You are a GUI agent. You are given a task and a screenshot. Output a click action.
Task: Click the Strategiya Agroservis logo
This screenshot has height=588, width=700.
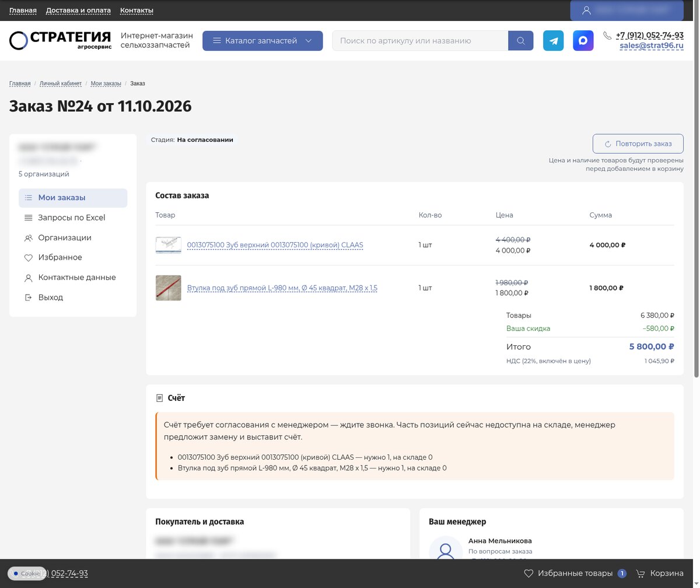60,40
